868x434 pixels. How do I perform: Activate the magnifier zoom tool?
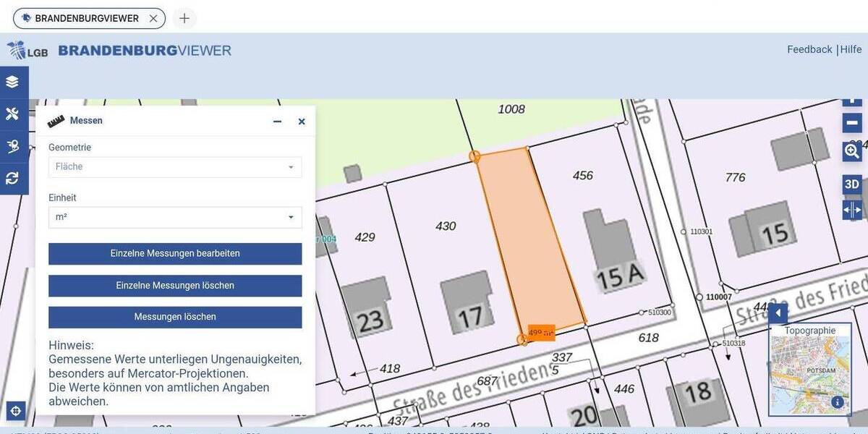click(x=852, y=152)
